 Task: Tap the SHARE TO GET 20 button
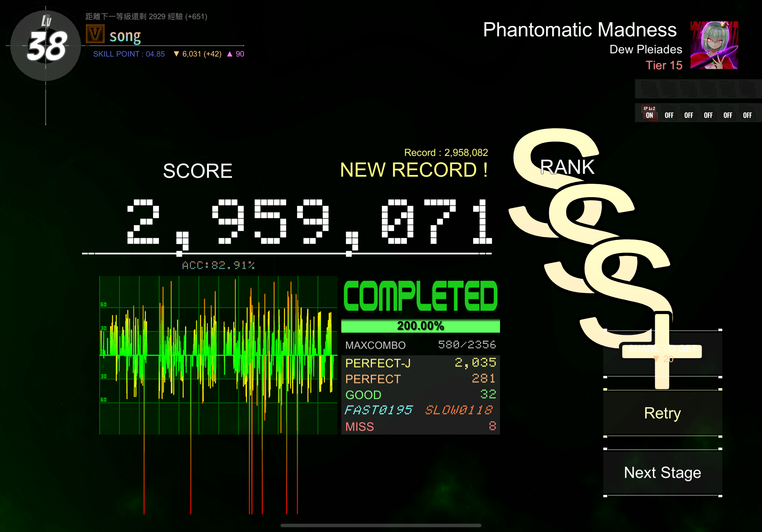662,353
